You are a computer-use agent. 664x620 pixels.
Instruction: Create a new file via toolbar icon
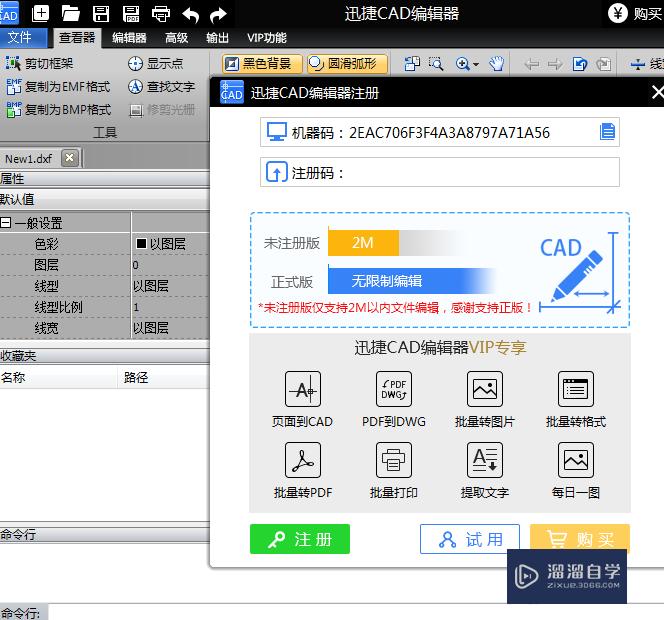[x=41, y=14]
